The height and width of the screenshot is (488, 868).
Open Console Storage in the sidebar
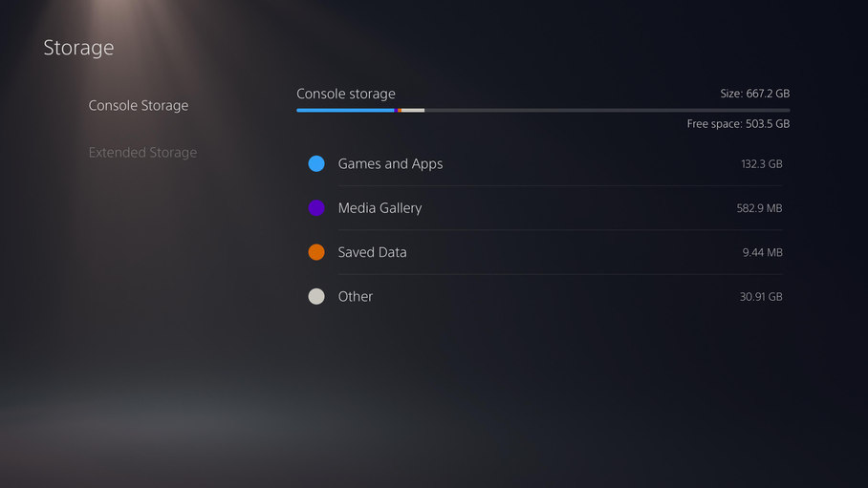(x=139, y=106)
